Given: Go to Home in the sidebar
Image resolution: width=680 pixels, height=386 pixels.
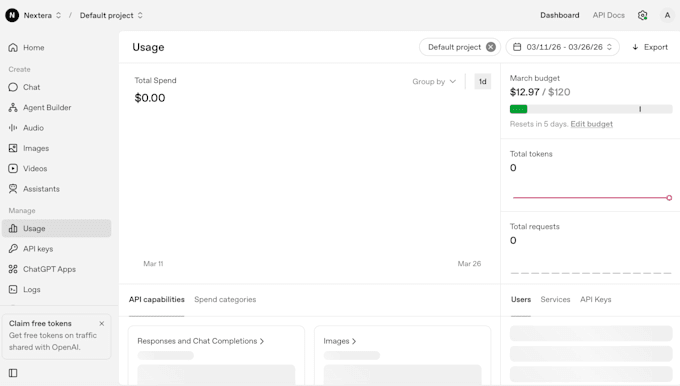Looking at the screenshot, I should tap(56, 47).
